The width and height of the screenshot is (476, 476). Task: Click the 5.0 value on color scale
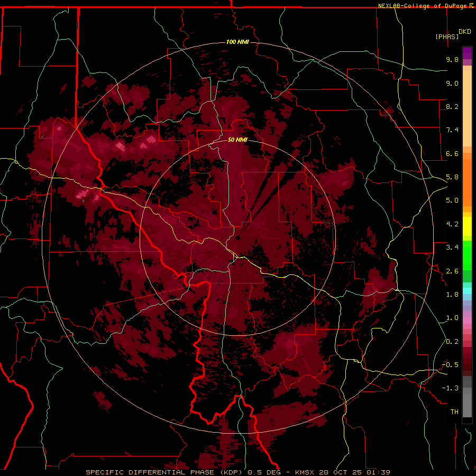[452, 200]
